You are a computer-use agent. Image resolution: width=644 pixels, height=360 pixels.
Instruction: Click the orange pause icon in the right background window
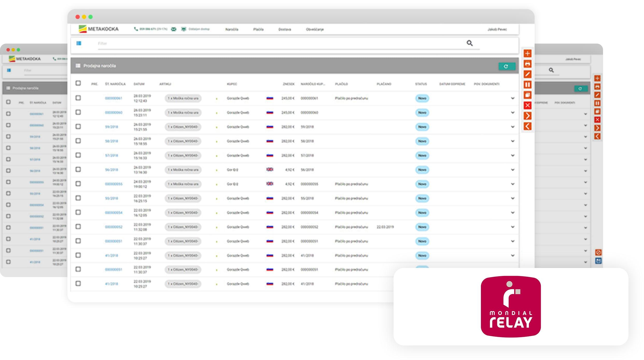[597, 103]
